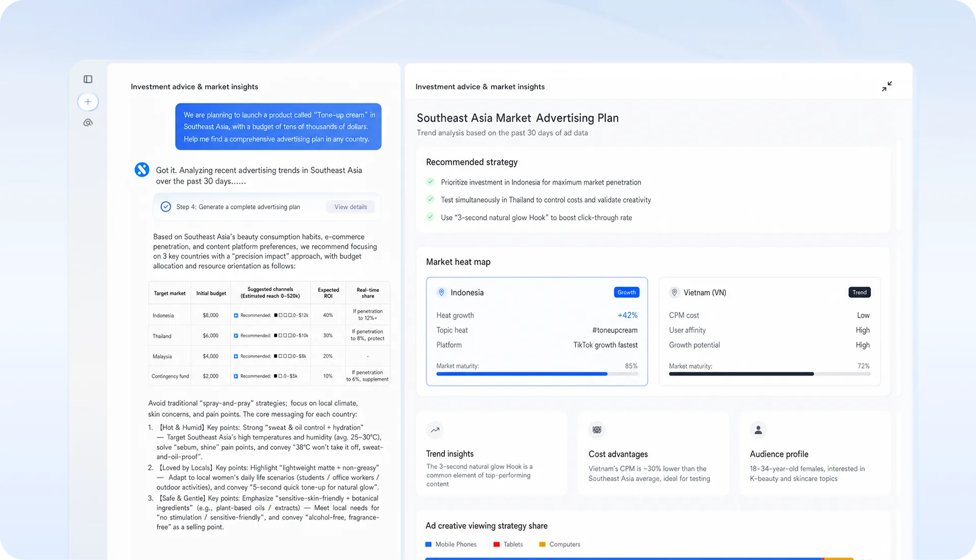Click the TikTok growth fastest value
976x560 pixels.
coord(605,345)
